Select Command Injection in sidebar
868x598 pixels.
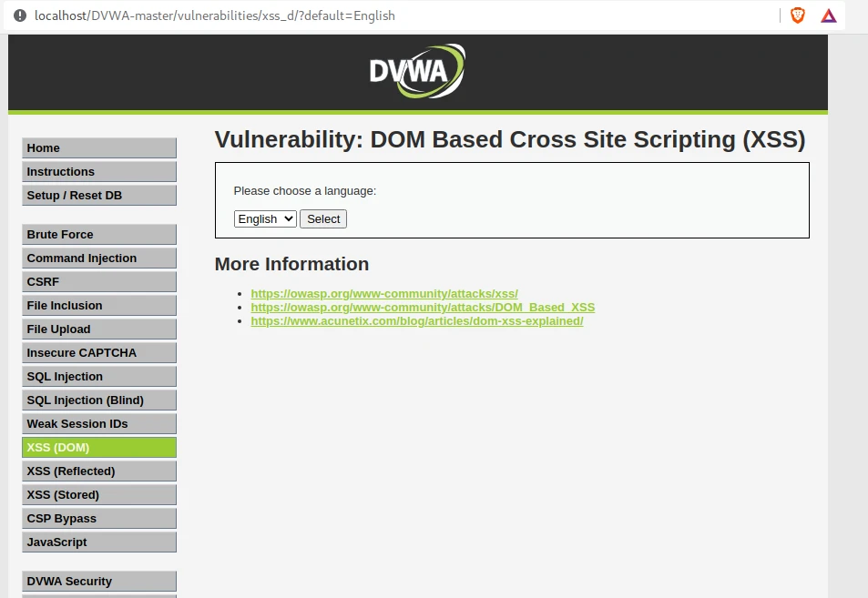[98, 258]
